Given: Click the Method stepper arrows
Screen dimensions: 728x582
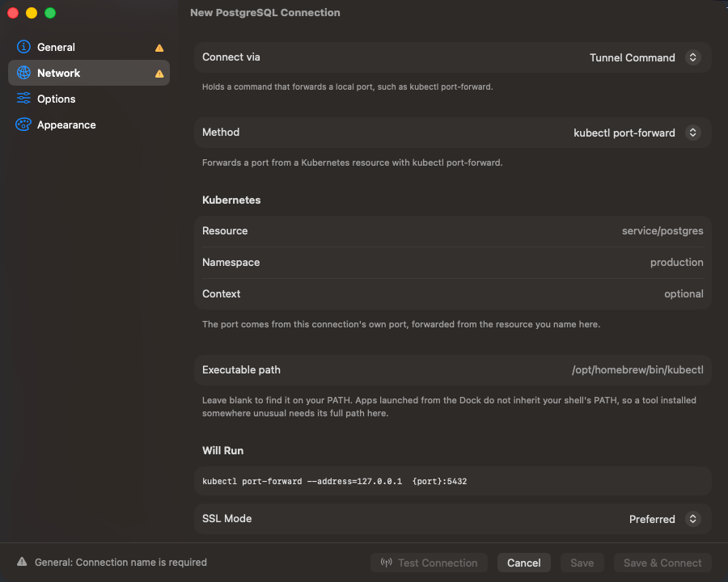Looking at the screenshot, I should coord(692,133).
